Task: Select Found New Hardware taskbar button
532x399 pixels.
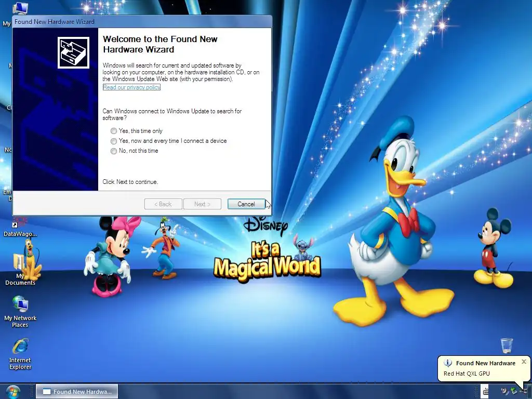Action: (x=77, y=392)
